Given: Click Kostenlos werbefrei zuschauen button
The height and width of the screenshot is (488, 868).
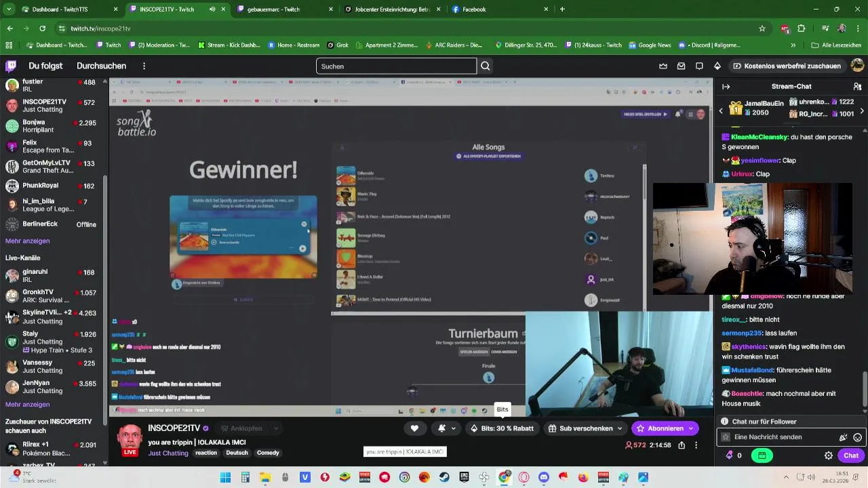Looking at the screenshot, I should pyautogui.click(x=787, y=66).
